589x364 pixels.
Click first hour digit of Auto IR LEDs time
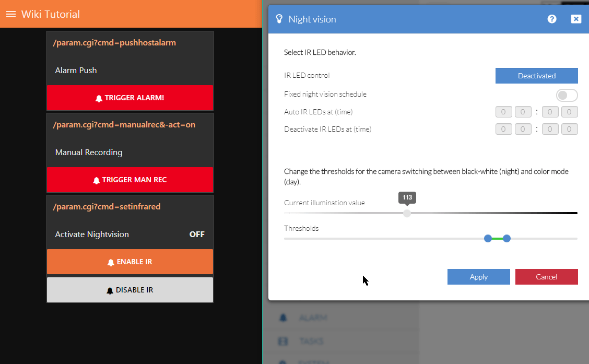point(503,112)
